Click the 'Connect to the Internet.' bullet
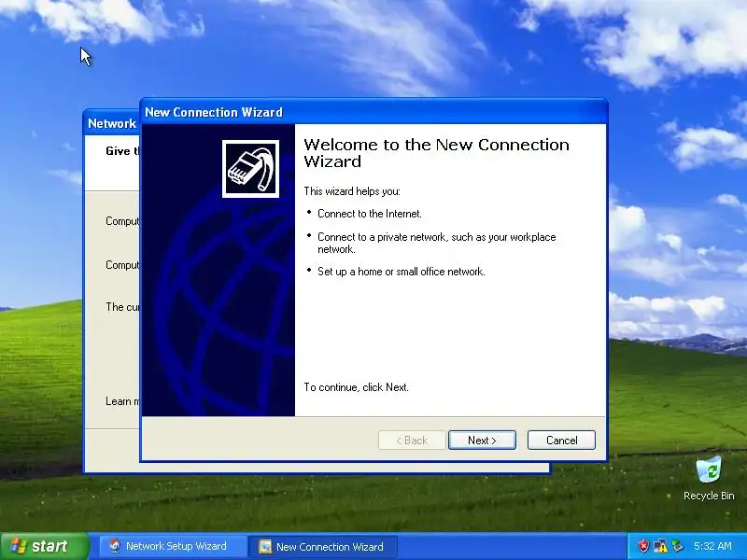The height and width of the screenshot is (560, 747). click(x=370, y=214)
